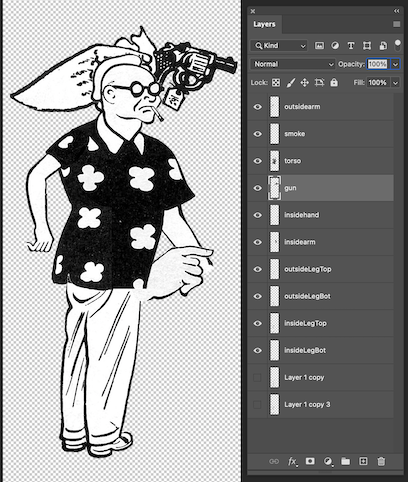Image resolution: width=408 pixels, height=482 pixels.
Task: Open the Kind filter dropdown
Action: tap(279, 46)
